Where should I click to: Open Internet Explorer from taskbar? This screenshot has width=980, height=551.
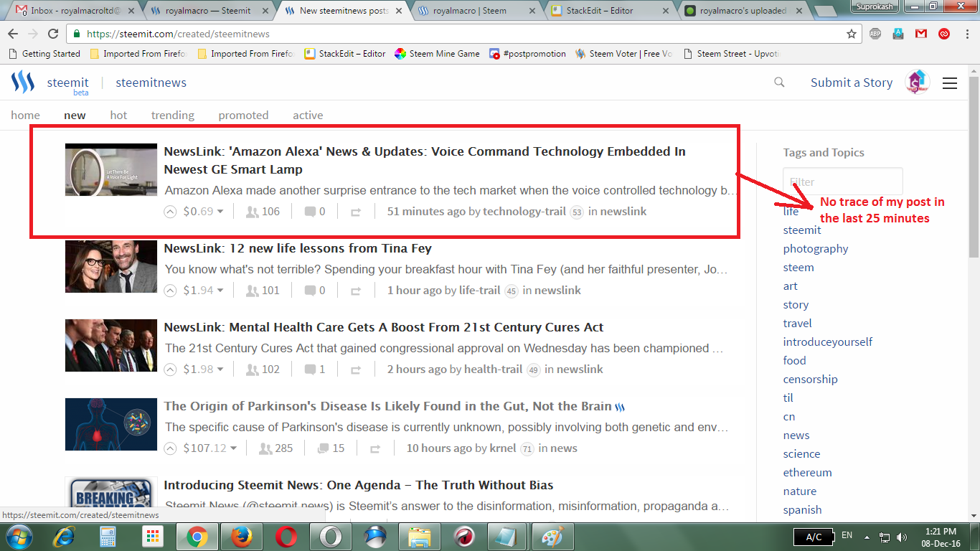[x=64, y=537]
